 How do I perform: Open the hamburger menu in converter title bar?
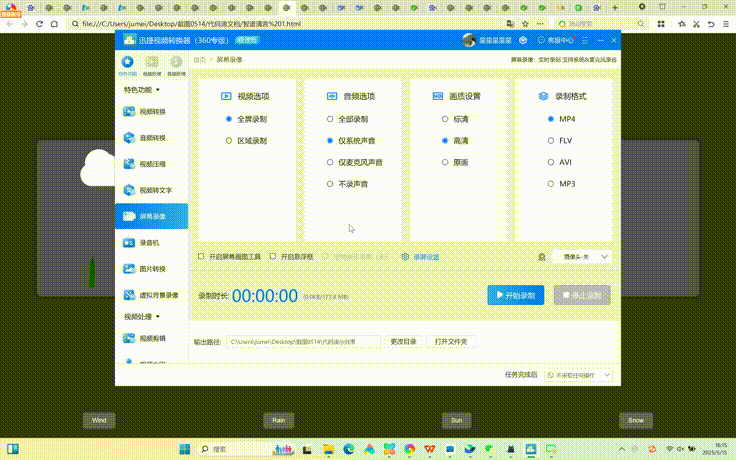pos(585,41)
